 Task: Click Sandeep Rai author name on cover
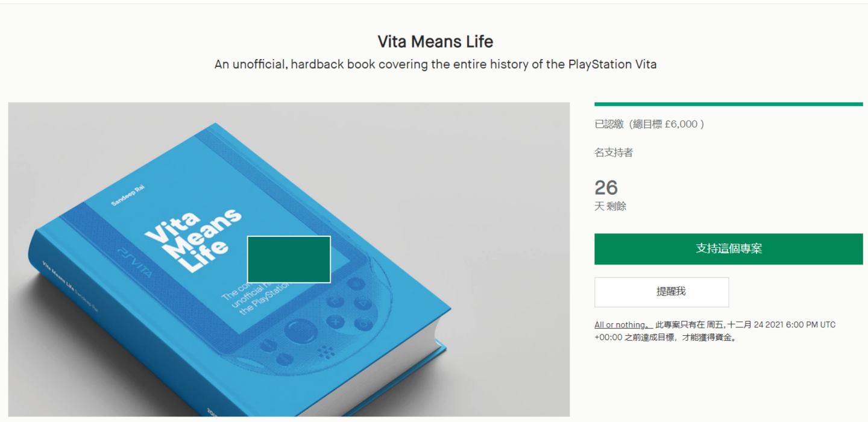click(x=128, y=197)
